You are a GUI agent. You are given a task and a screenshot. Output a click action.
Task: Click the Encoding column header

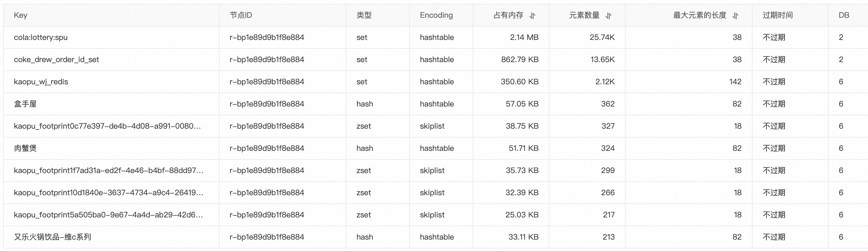[x=436, y=15]
